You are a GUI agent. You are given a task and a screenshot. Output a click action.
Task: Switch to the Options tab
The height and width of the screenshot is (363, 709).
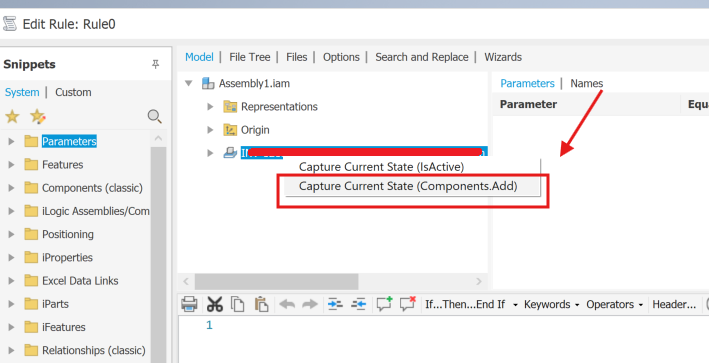tap(341, 57)
